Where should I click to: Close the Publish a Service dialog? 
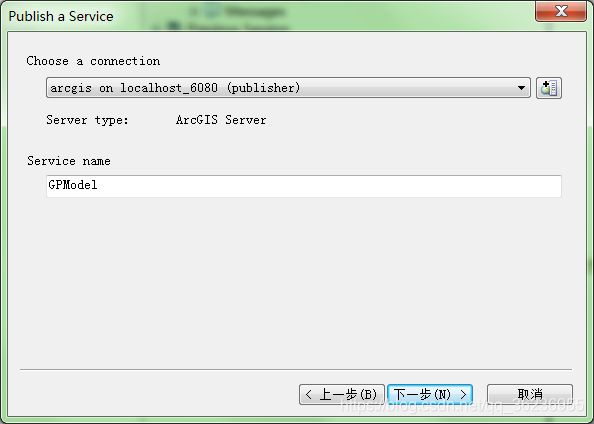pyautogui.click(x=561, y=11)
